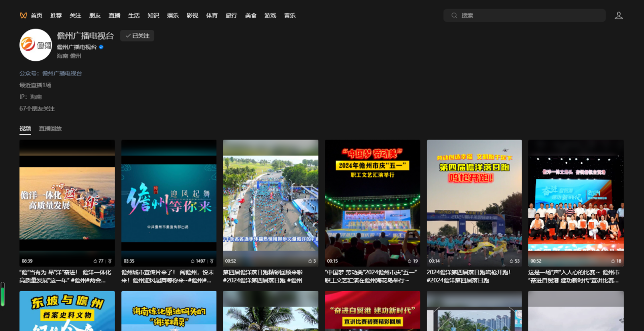Play the 儋洋一体化高质量发展 video thumbnail
Viewport: 644px width, 331px height.
(67, 203)
